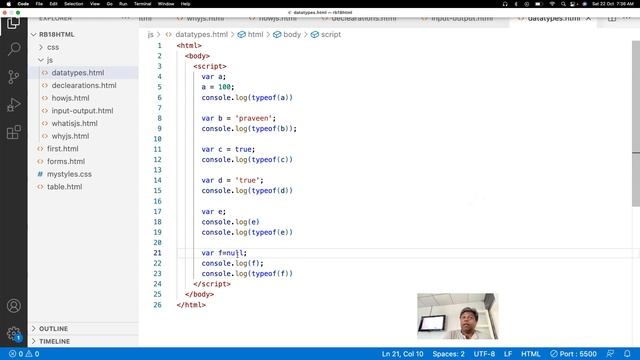The width and height of the screenshot is (640, 360).
Task: Click the Port : 5500 Live Server indicator
Action: pos(573,354)
